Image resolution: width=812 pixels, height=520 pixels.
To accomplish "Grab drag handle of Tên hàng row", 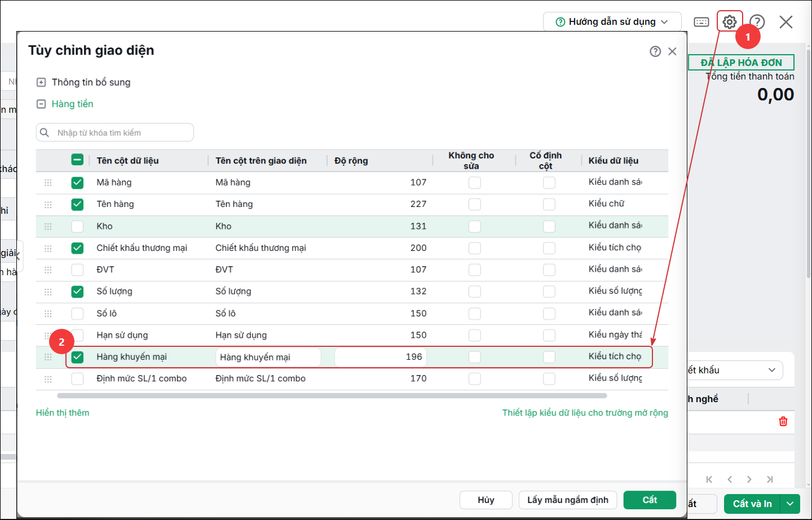I will [x=48, y=205].
